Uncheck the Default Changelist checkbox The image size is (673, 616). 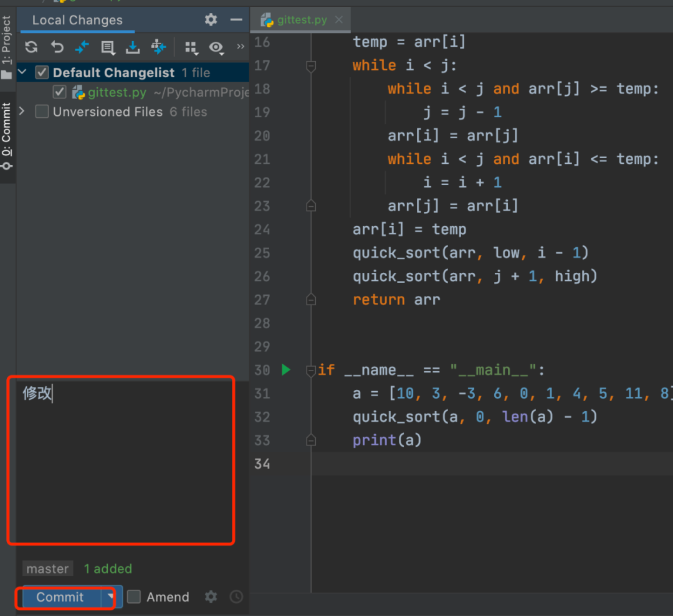click(42, 73)
